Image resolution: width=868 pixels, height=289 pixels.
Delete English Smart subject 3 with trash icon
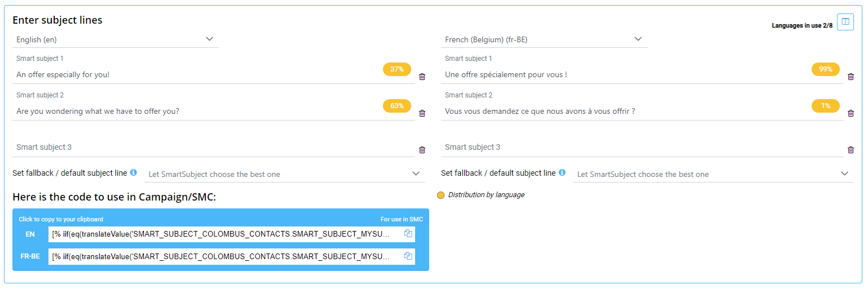[x=422, y=150]
